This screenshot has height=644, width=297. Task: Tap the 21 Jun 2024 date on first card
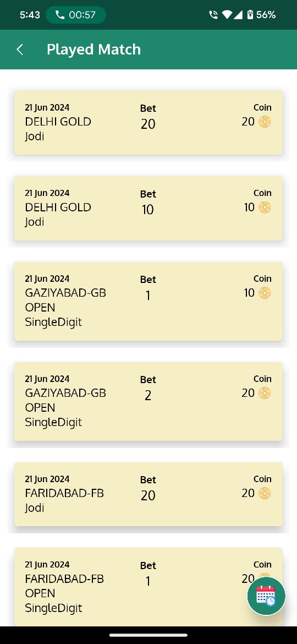tap(47, 107)
